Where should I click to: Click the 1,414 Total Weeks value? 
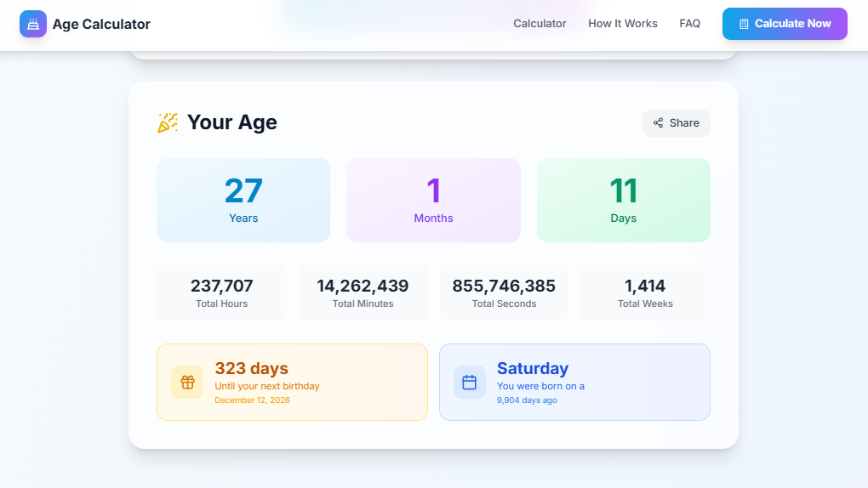pyautogui.click(x=645, y=286)
